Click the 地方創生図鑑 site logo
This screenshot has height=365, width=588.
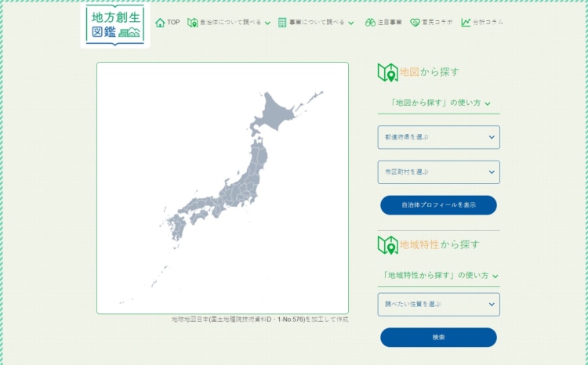(x=115, y=25)
